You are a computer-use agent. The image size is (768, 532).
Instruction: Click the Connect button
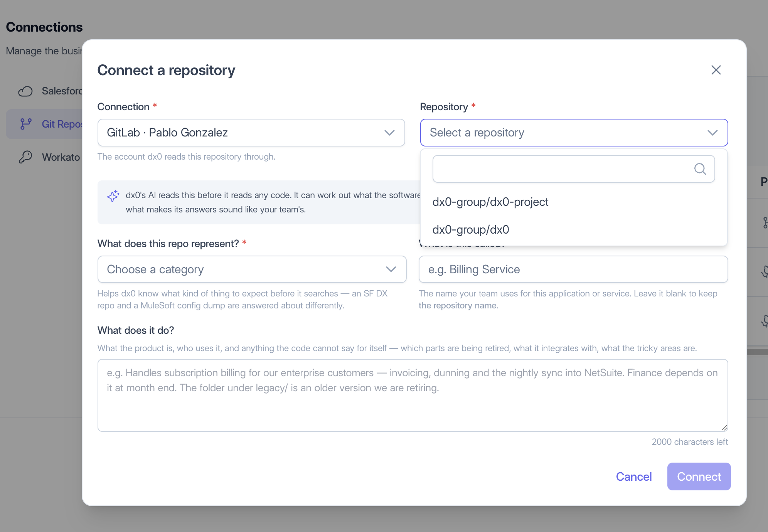699,476
